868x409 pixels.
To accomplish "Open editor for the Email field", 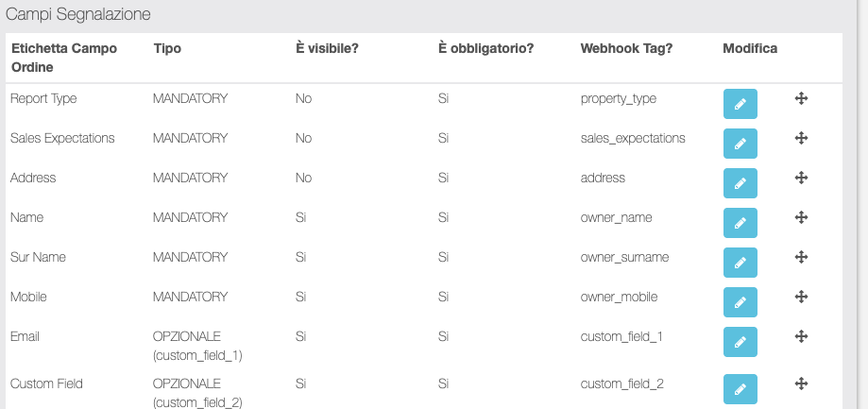I will click(x=740, y=341).
